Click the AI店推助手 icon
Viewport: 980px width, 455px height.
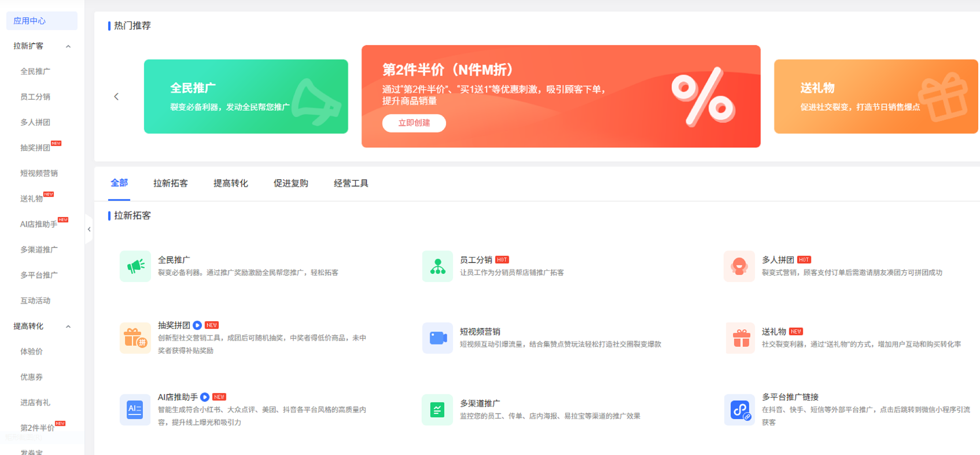135,410
